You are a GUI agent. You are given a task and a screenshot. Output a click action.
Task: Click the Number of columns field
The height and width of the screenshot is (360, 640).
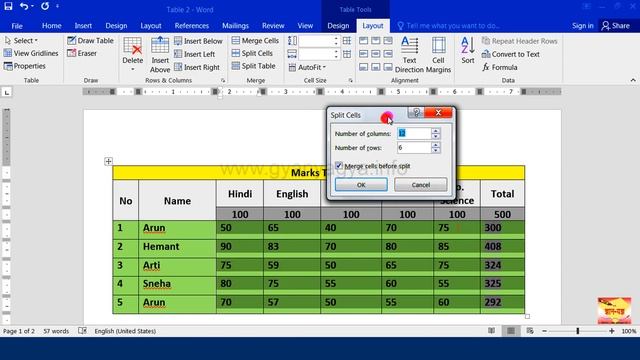(414, 133)
